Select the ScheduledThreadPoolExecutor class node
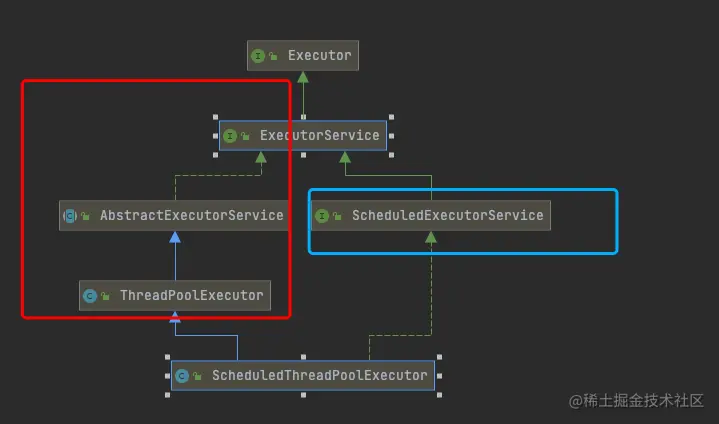Viewport: 719px width, 424px height. (303, 375)
